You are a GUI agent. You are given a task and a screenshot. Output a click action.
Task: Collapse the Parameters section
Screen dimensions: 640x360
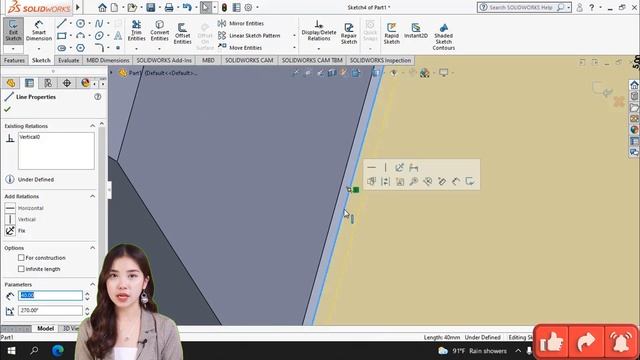coord(92,284)
